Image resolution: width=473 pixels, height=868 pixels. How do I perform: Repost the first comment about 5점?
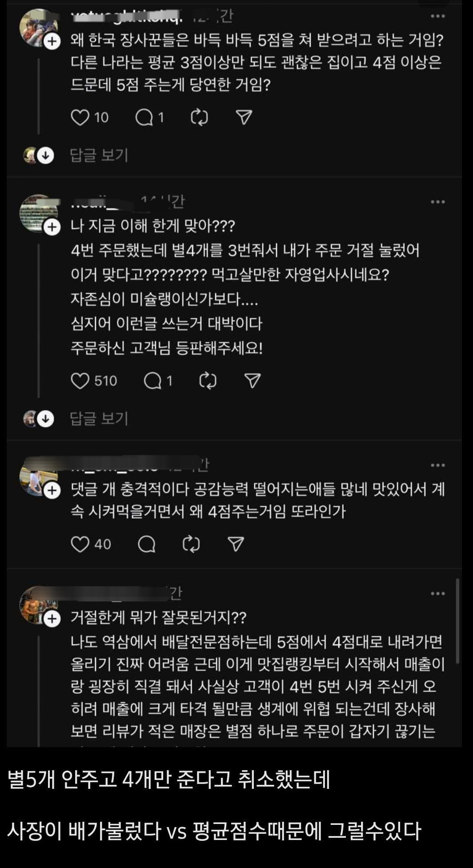[x=199, y=117]
